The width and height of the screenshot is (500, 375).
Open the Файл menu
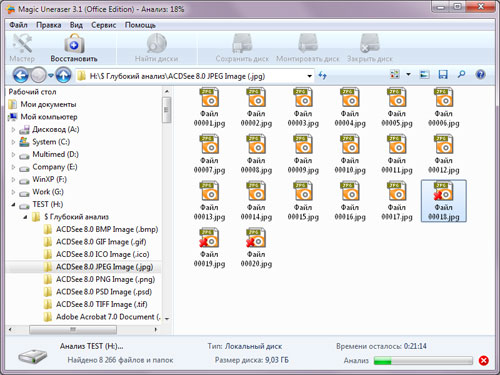(x=18, y=25)
